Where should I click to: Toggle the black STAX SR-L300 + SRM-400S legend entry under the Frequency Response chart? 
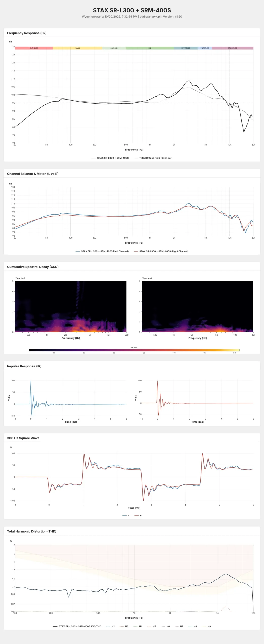click(110, 158)
